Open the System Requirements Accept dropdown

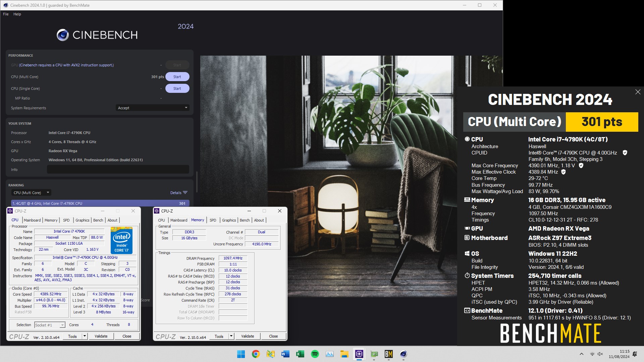click(153, 108)
